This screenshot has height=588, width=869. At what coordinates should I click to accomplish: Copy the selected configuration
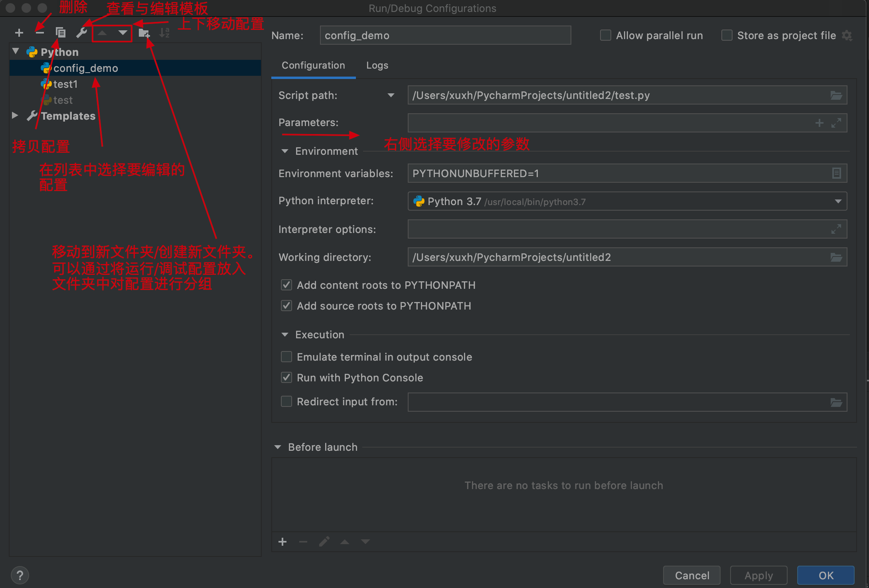(x=61, y=33)
